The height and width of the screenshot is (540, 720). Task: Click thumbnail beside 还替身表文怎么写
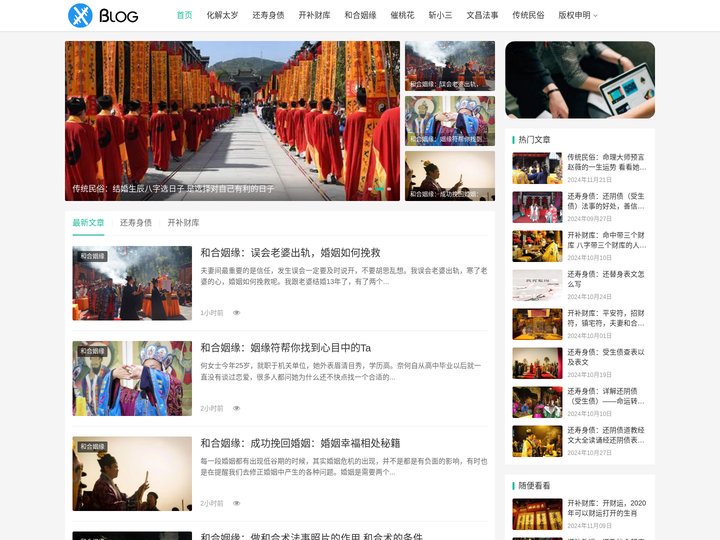pos(537,285)
